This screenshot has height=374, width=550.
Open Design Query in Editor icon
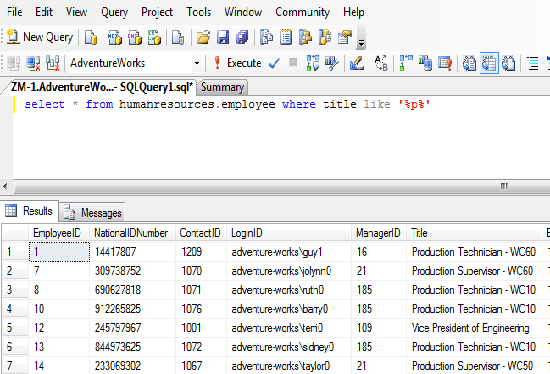pyautogui.click(x=357, y=64)
